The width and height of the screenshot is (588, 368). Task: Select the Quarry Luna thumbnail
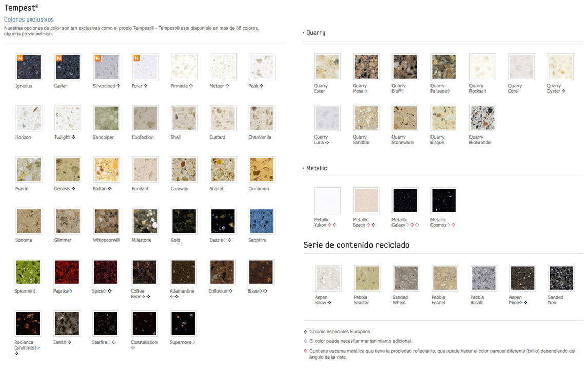point(327,118)
